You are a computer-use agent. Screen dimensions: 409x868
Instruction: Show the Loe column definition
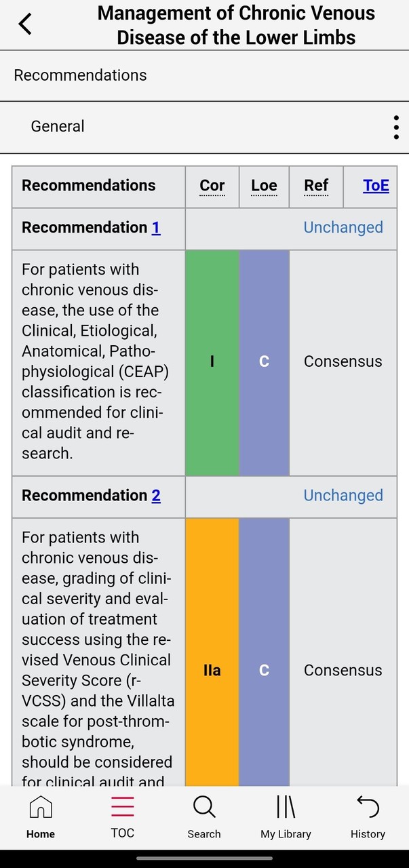[x=264, y=185]
